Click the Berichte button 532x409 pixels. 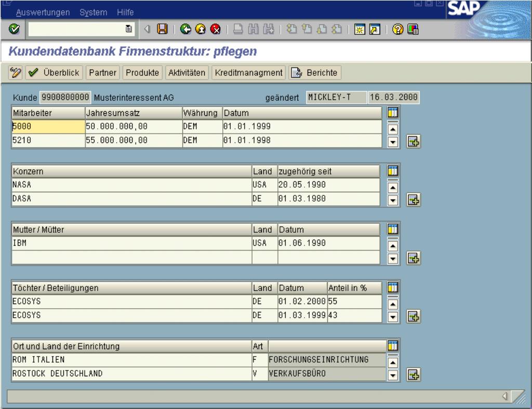[x=314, y=73]
